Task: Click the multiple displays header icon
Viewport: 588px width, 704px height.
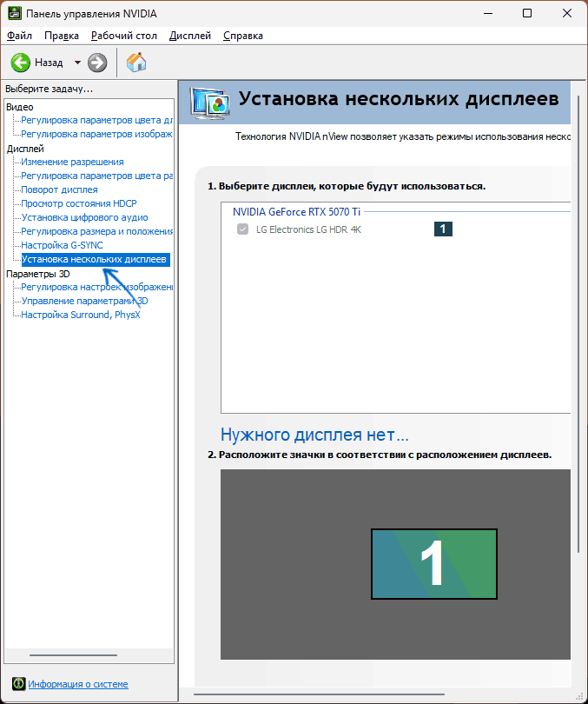Action: click(210, 103)
